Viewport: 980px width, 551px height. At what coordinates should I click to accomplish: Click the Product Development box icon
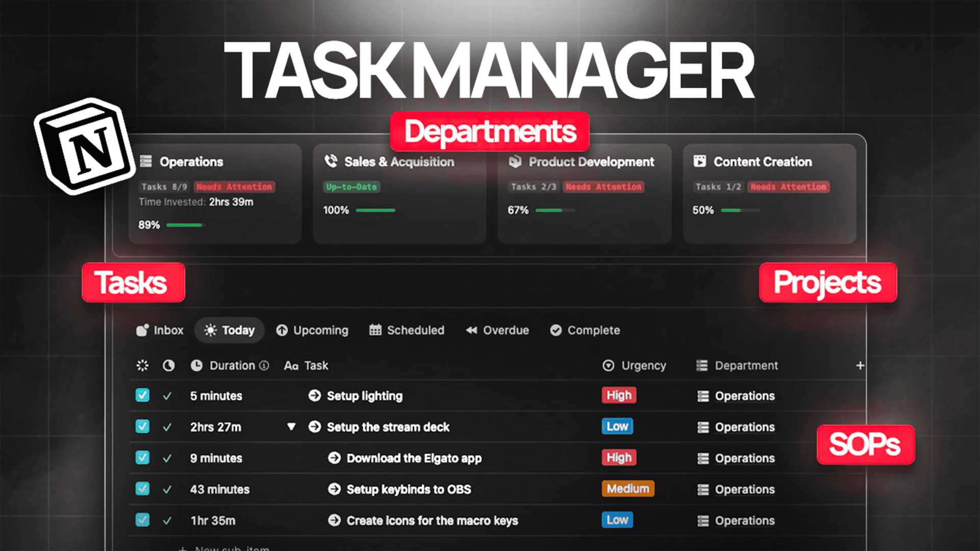tap(515, 161)
